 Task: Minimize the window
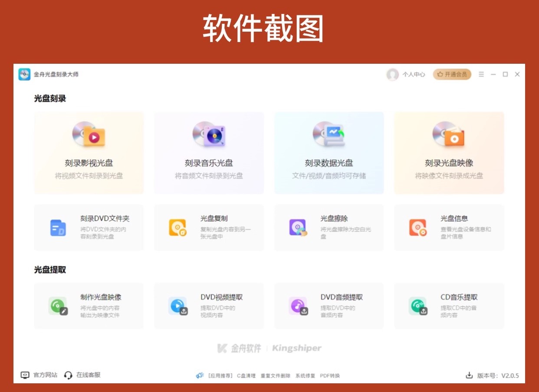click(493, 75)
